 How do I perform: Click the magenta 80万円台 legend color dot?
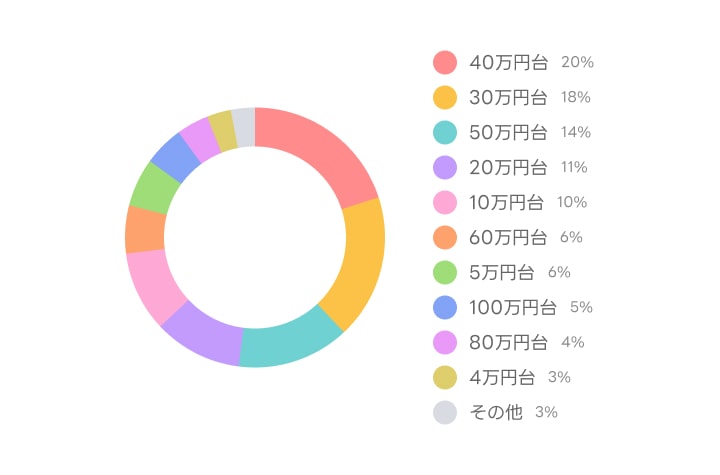[445, 342]
